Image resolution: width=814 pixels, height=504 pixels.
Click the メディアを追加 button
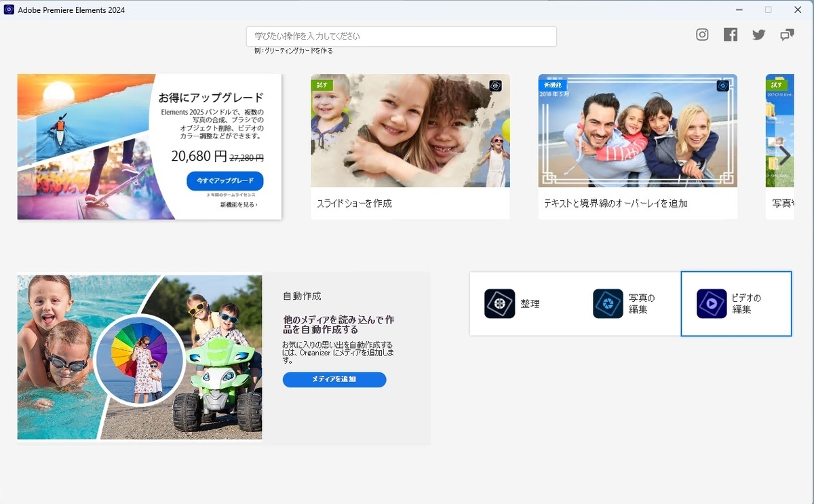coord(334,379)
